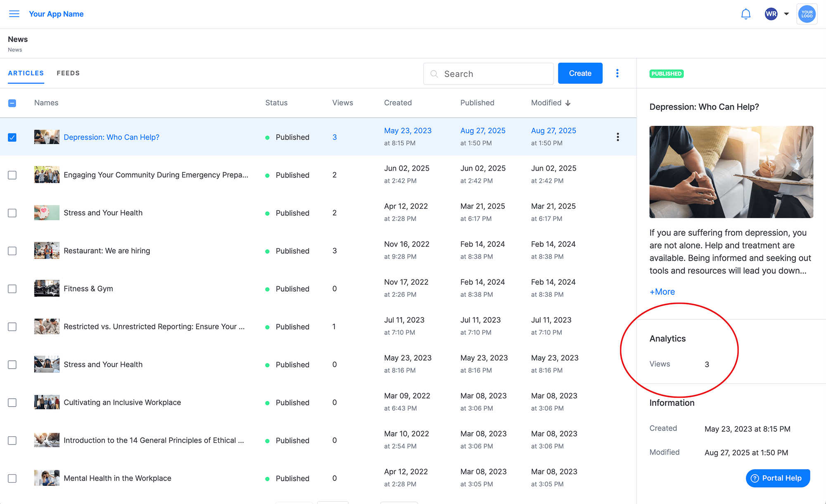Click the Depression: Who Can Help? panel title
The image size is (826, 504).
(x=704, y=107)
